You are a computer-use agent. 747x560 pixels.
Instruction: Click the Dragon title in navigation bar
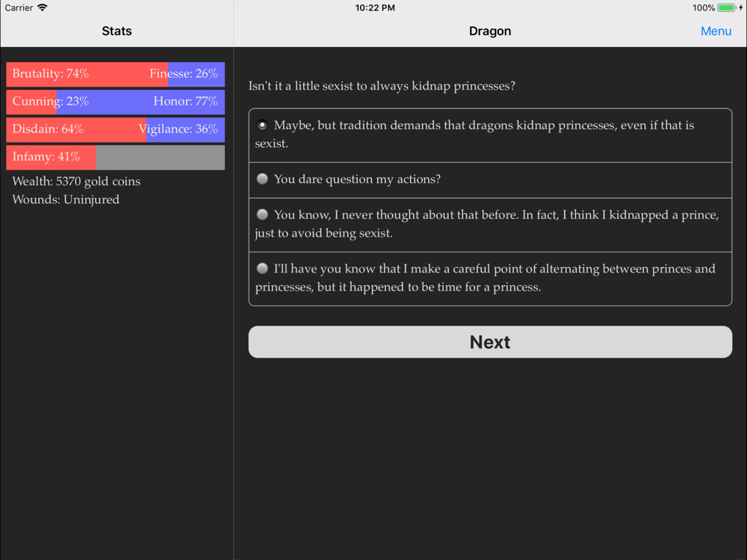pyautogui.click(x=490, y=31)
